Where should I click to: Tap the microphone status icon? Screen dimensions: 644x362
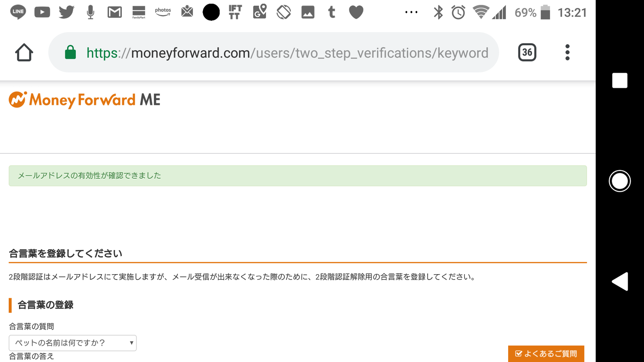(x=91, y=12)
